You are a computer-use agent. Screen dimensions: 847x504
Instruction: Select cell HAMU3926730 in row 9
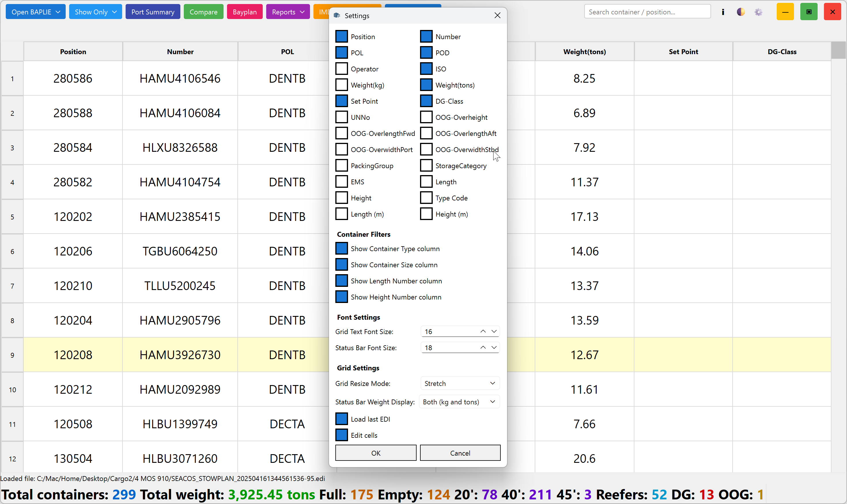(x=180, y=355)
